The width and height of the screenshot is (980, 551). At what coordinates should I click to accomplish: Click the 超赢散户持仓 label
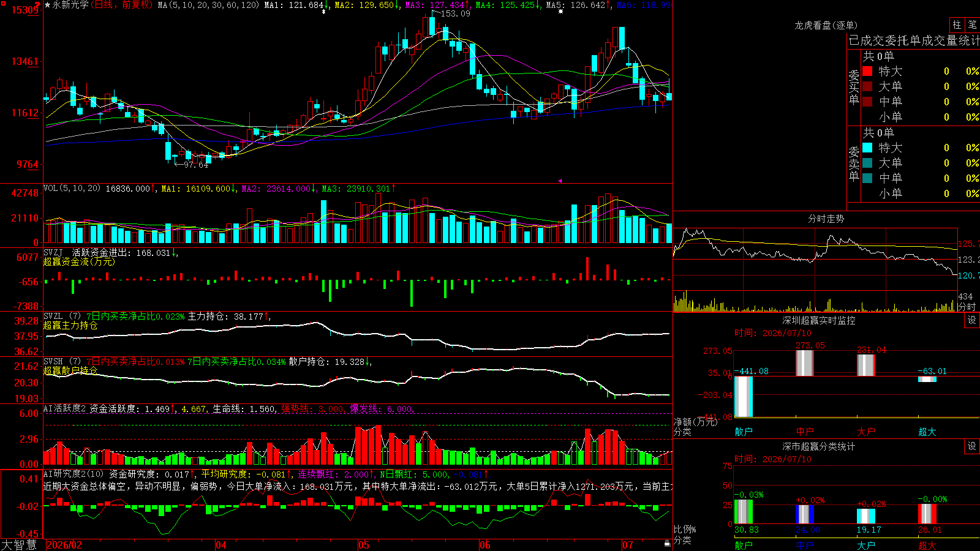(70, 371)
